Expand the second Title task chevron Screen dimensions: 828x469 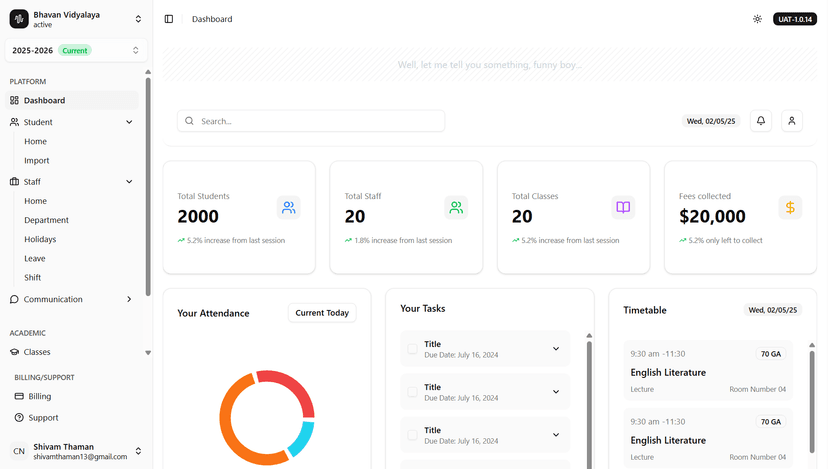(x=556, y=392)
